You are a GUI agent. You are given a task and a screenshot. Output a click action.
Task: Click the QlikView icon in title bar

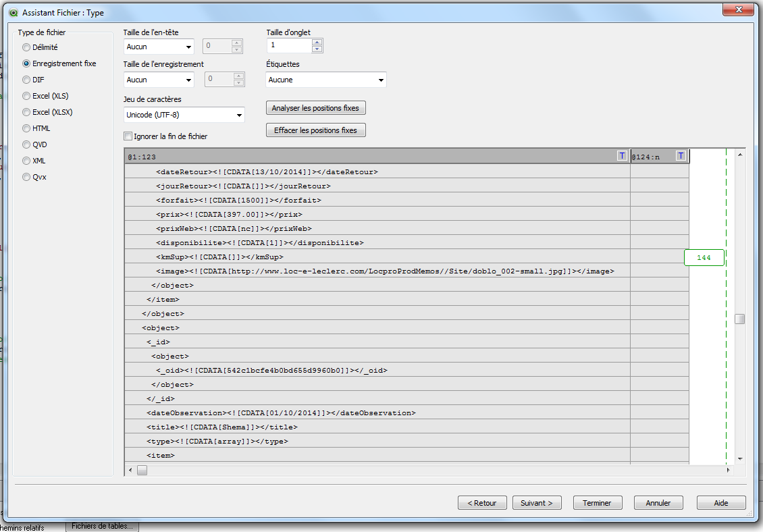pyautogui.click(x=11, y=12)
